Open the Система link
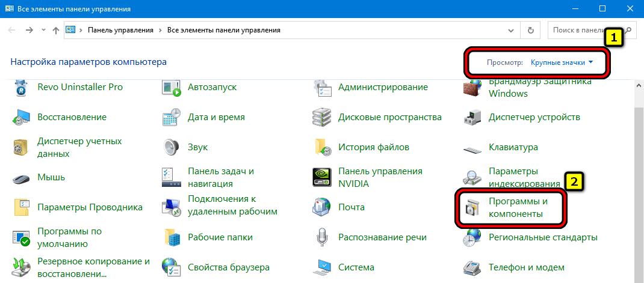 pos(356,267)
